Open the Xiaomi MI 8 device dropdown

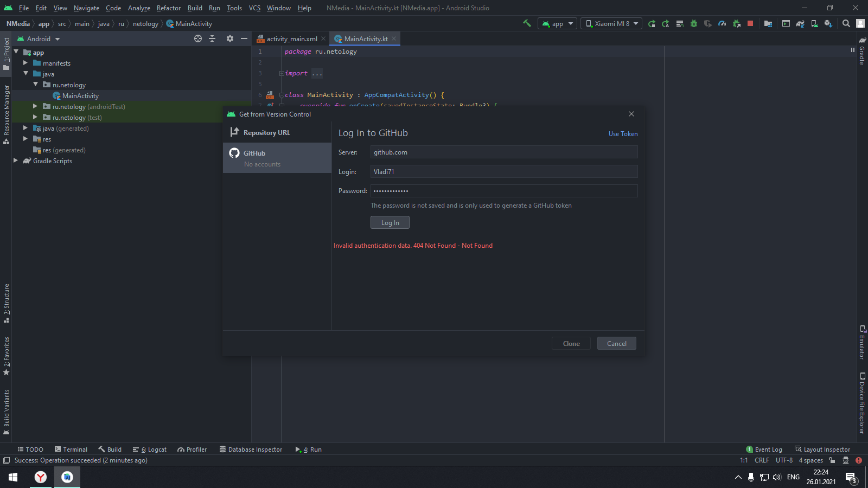[x=611, y=23]
